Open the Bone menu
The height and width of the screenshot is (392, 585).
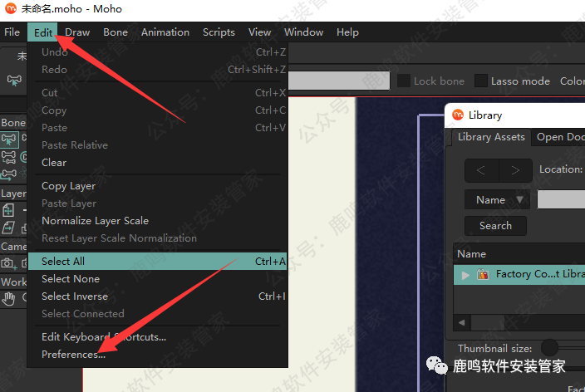[116, 32]
